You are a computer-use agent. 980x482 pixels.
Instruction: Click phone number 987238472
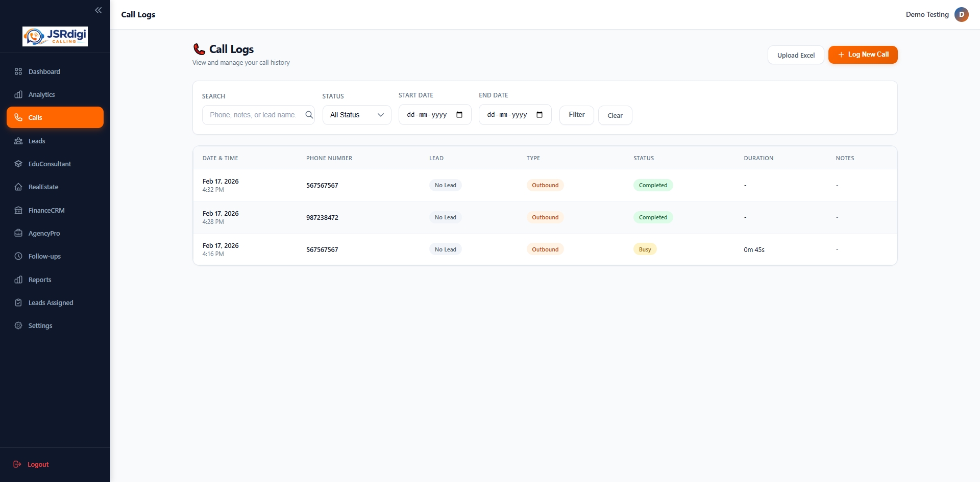point(322,217)
